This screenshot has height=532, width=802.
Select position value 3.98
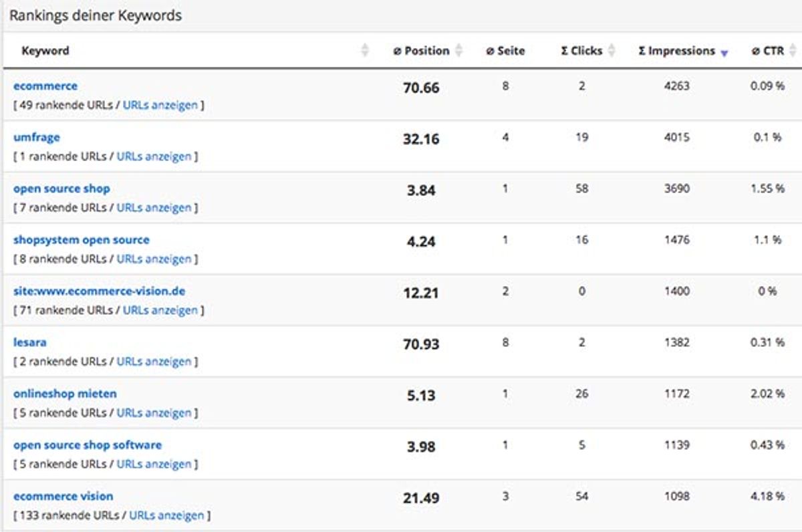coord(421,446)
